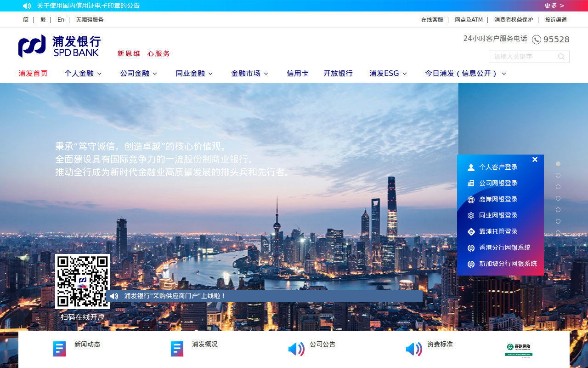
Task: Switch to traditional Chinese (繁)
Action: 43,20
